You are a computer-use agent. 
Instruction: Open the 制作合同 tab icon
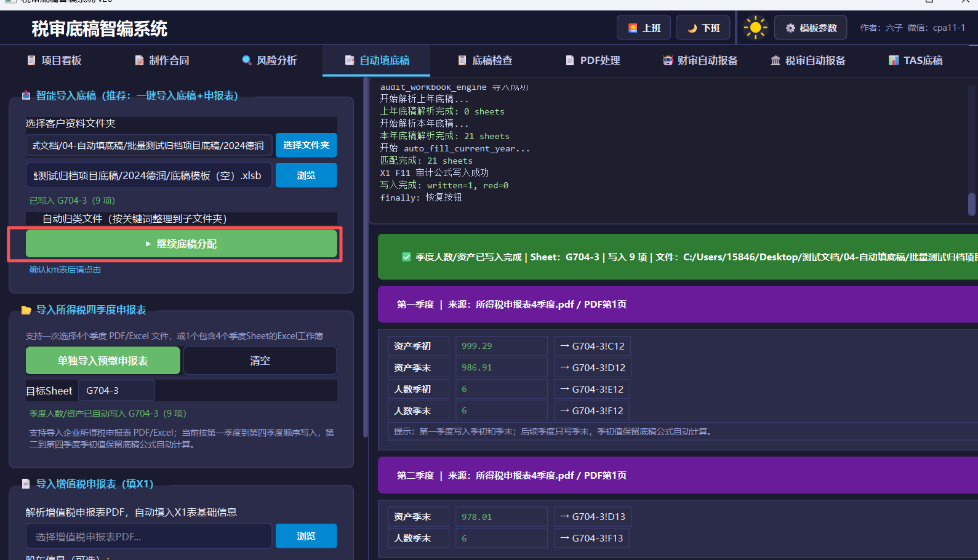click(x=139, y=60)
